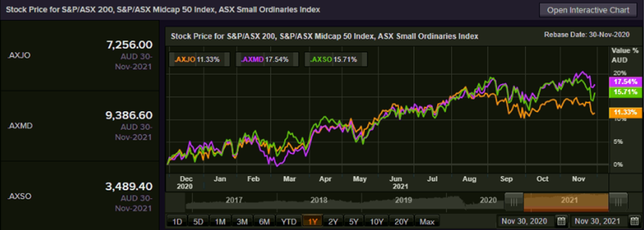
Task: Select the YTD range button
Action: click(288, 222)
